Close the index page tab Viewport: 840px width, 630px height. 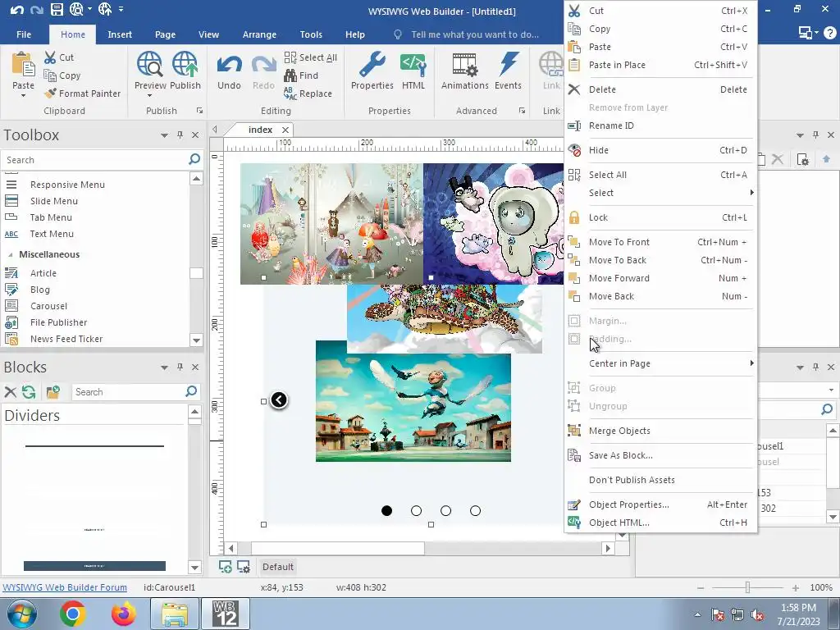pyautogui.click(x=285, y=130)
